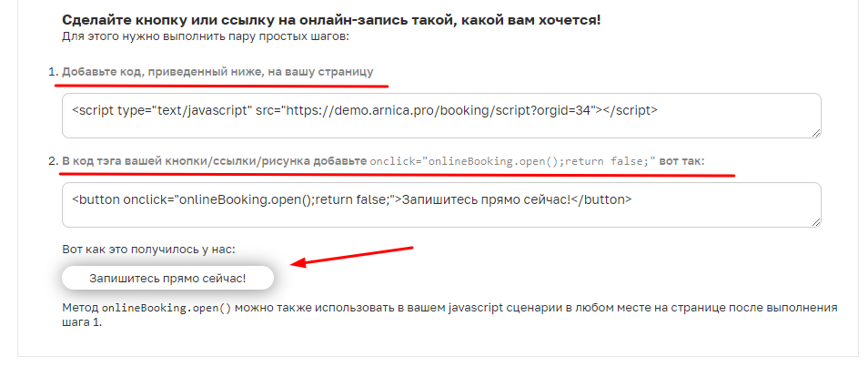Viewport: 868px width, 367px height.
Task: Click the 'Запишитесь прямо сейчас!' demo button
Action: point(167,279)
